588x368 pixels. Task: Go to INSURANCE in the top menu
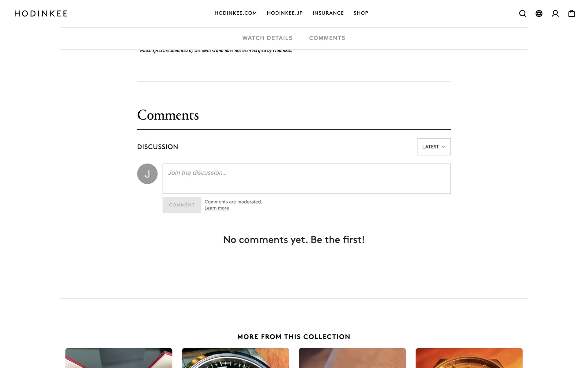328,13
